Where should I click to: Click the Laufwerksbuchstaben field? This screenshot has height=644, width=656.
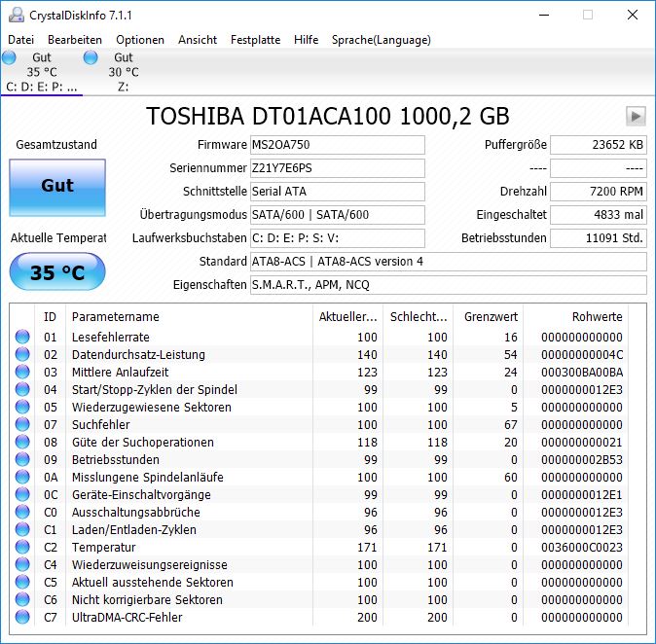[x=338, y=238]
